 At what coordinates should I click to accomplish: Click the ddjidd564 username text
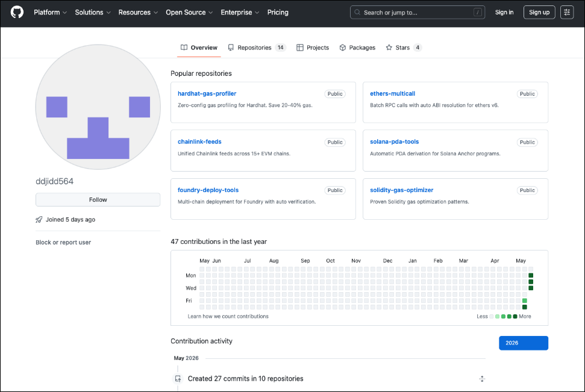click(x=54, y=181)
